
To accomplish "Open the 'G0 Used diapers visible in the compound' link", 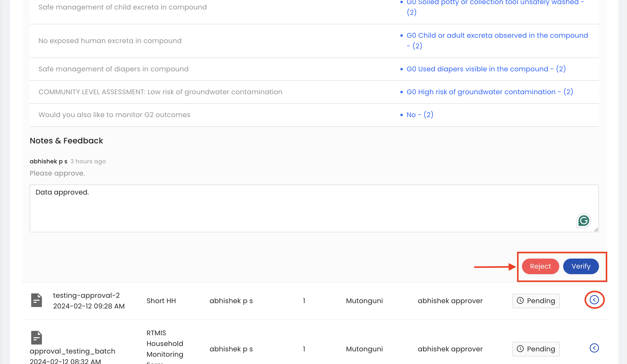I will (486, 69).
